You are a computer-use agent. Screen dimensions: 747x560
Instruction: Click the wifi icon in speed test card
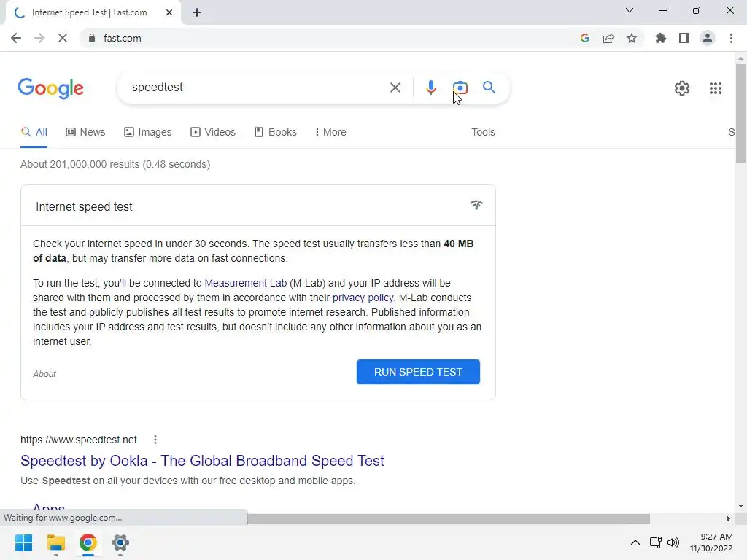click(x=476, y=205)
